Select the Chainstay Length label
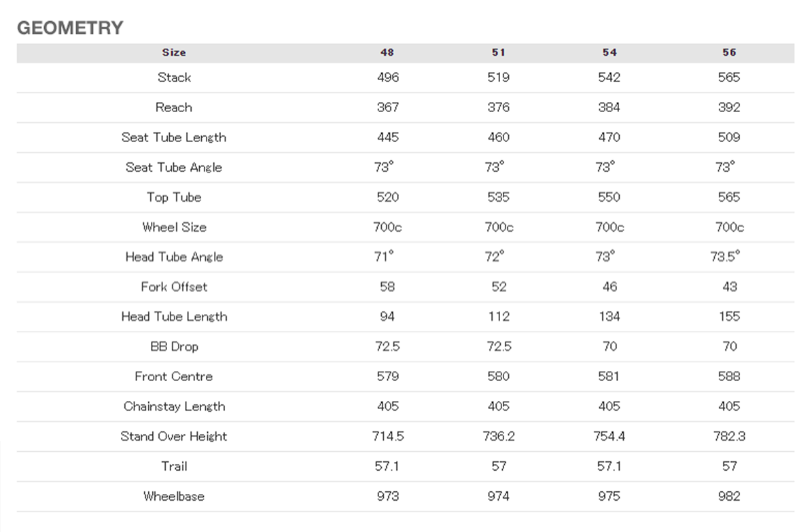812x532 pixels. (174, 406)
